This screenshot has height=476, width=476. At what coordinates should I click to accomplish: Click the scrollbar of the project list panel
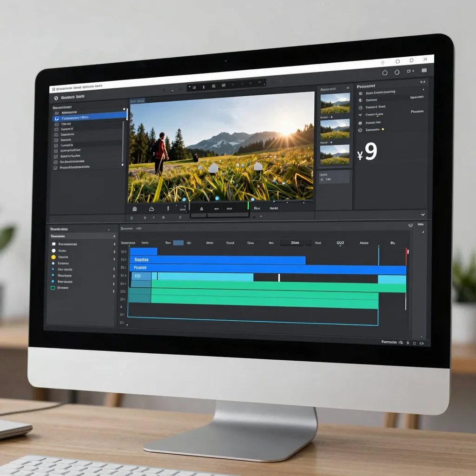click(x=123, y=143)
